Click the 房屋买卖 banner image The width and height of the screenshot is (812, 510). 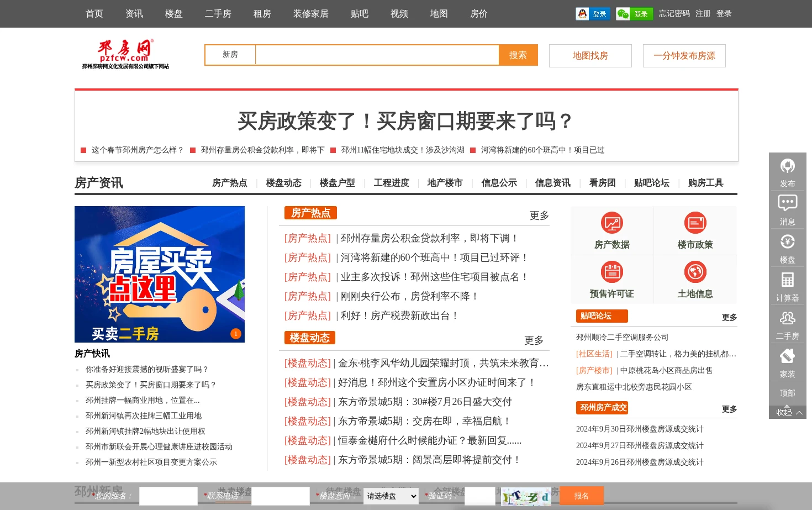(160, 274)
